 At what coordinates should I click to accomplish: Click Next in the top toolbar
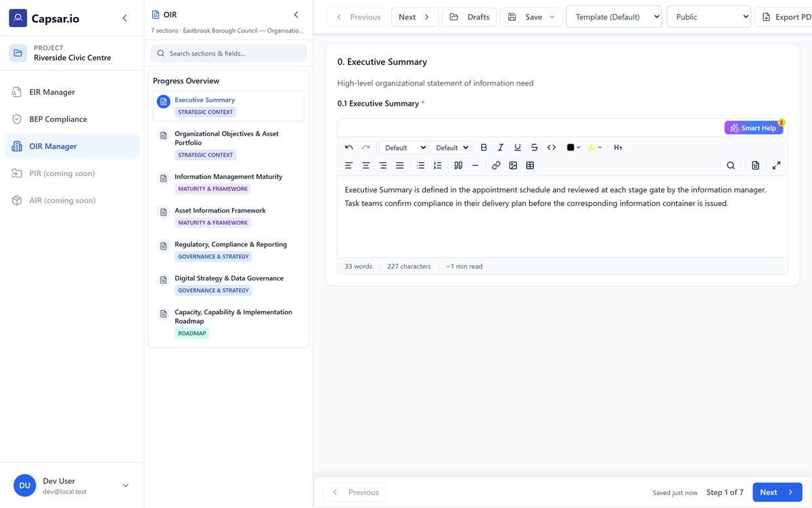point(415,17)
